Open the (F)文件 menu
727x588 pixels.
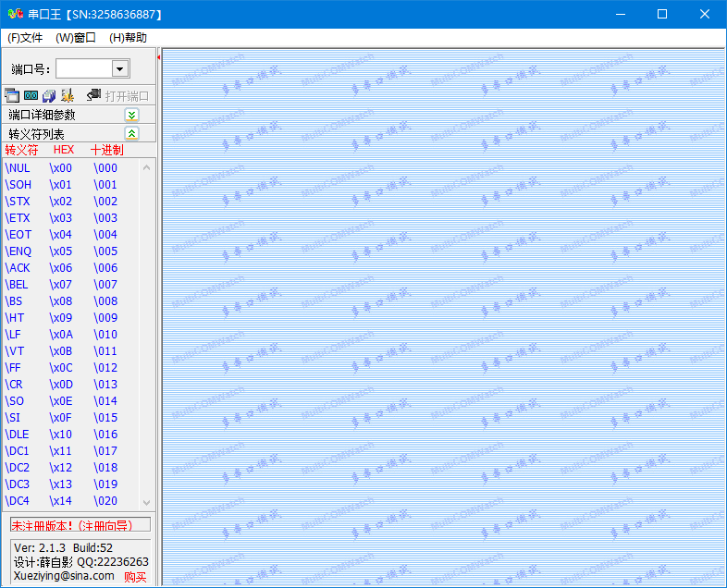click(25, 38)
